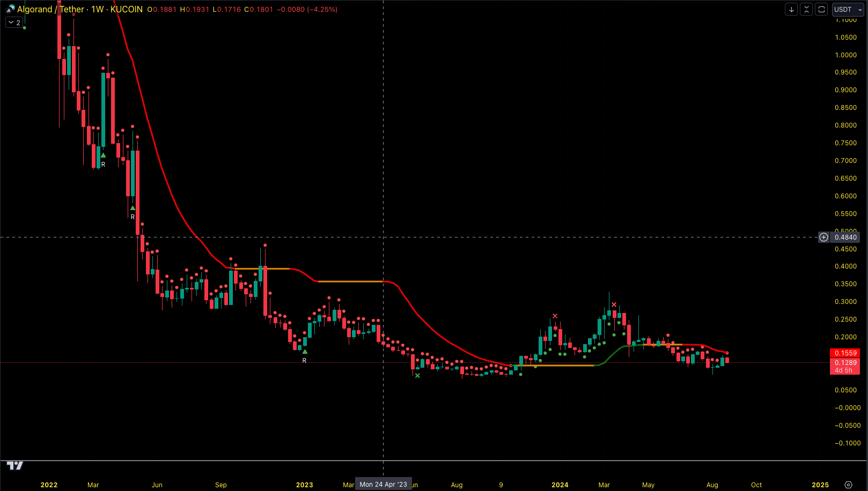868x491 pixels.
Task: Click the plus icon beside 0.4840 price
Action: pos(824,237)
